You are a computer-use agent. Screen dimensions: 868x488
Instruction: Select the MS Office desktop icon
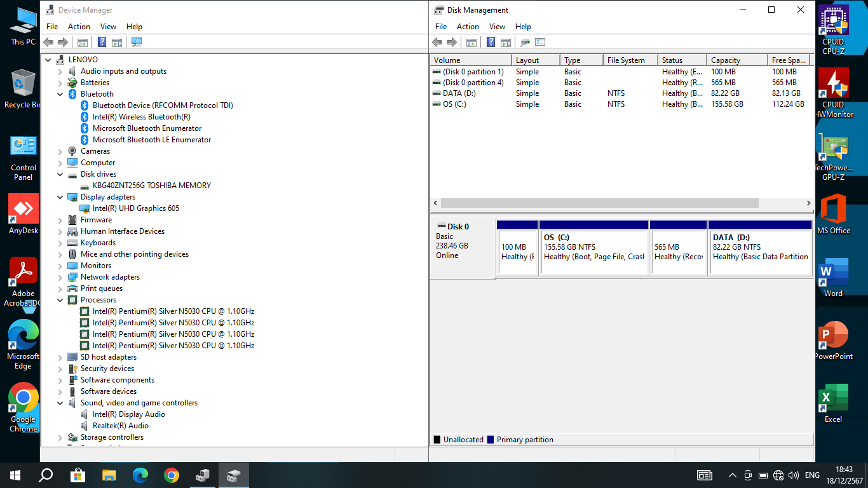point(833,215)
